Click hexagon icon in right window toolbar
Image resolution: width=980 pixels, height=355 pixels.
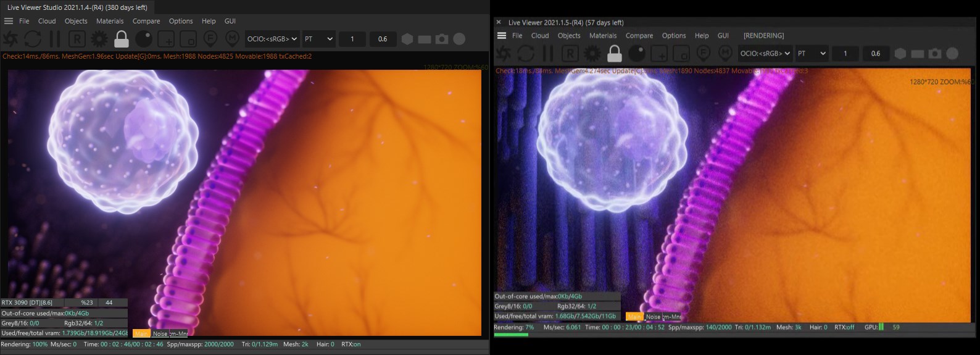pos(900,54)
